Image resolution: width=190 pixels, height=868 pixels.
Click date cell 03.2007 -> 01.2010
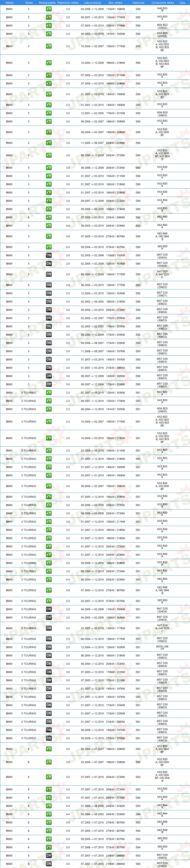[x=92, y=475]
